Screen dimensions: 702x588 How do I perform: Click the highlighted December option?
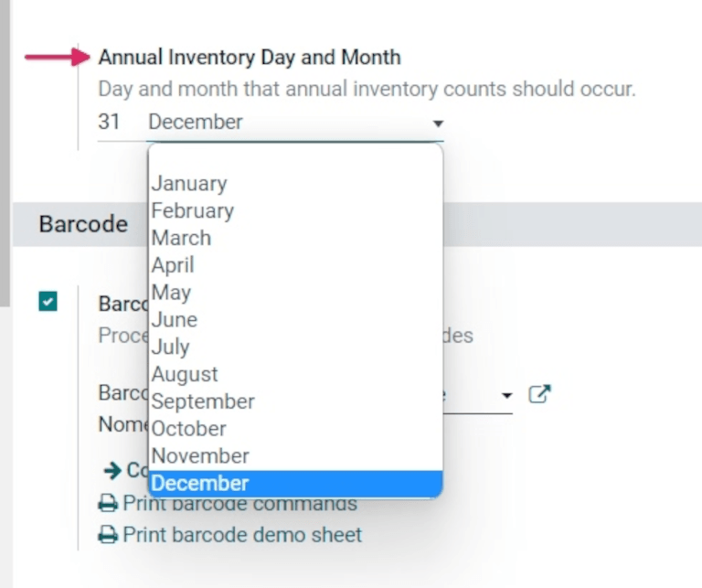point(200,483)
